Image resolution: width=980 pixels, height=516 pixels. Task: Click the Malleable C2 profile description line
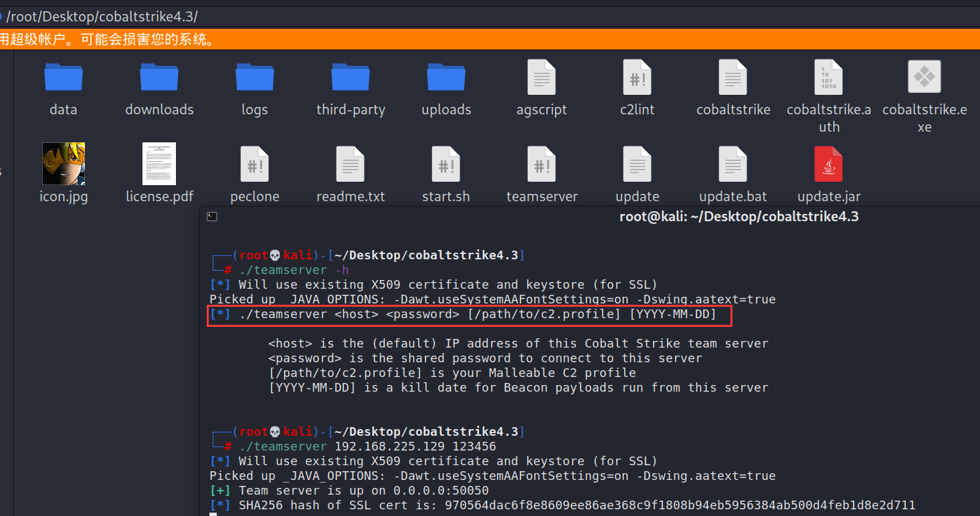(452, 373)
